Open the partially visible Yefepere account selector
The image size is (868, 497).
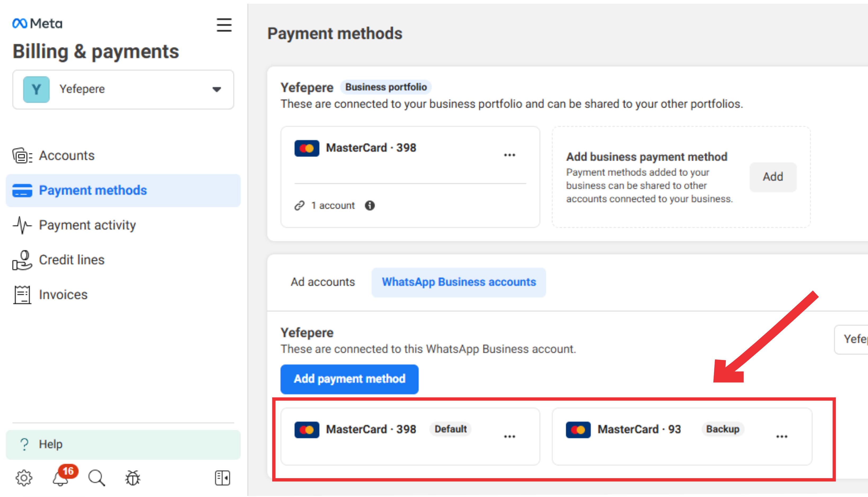click(x=851, y=339)
